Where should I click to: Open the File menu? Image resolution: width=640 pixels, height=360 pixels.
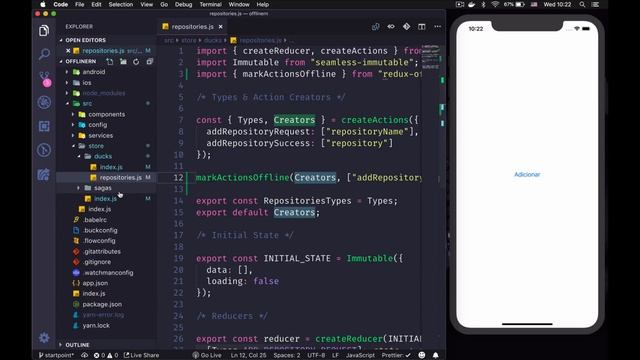tap(80, 4)
